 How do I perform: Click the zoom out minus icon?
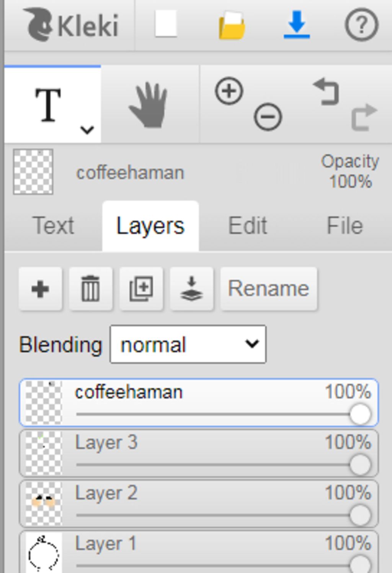pyautogui.click(x=268, y=117)
